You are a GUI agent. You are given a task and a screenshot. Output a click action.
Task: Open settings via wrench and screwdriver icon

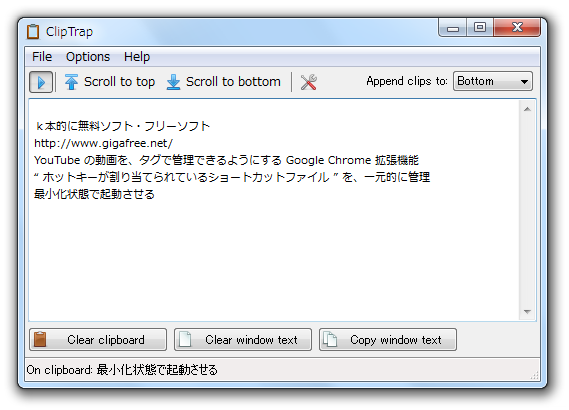pyautogui.click(x=308, y=82)
